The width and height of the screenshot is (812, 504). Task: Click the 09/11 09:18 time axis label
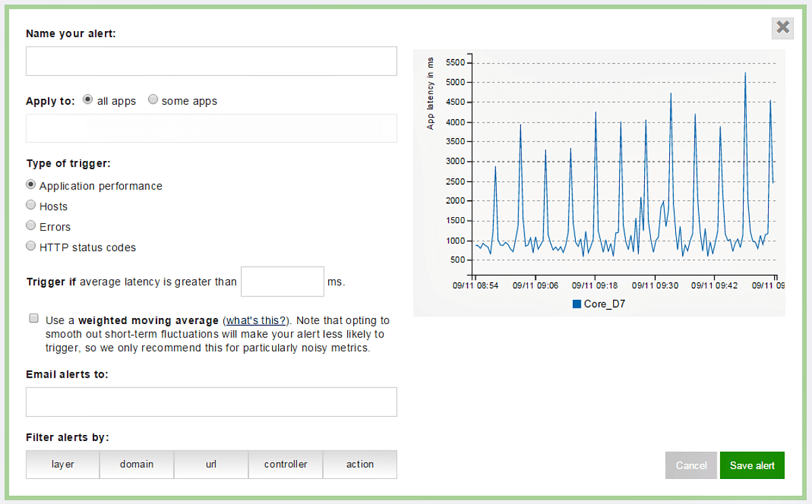595,285
